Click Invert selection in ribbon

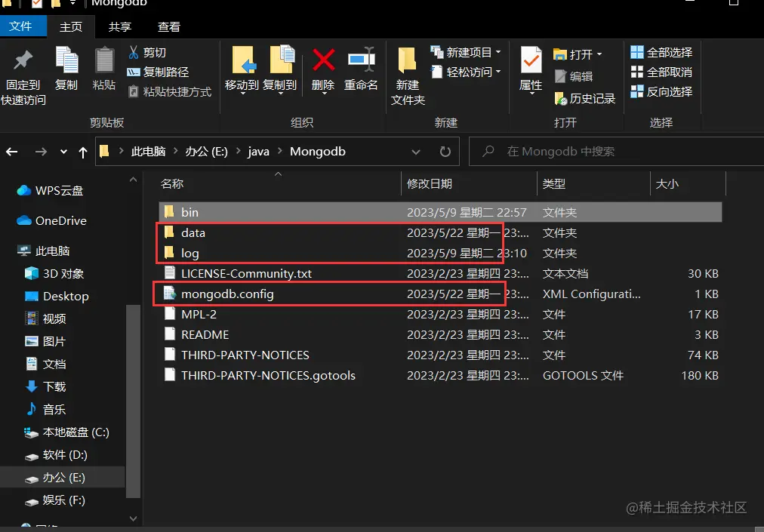pos(661,91)
